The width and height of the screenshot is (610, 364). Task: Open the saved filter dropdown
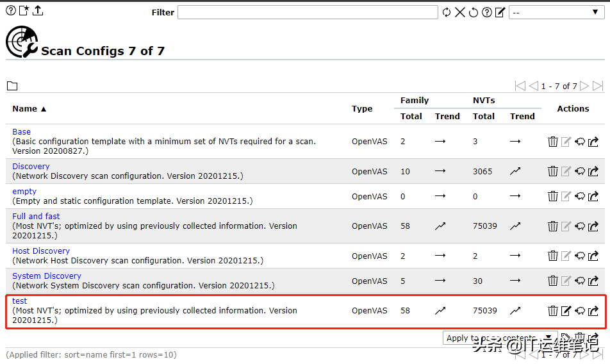pos(556,12)
